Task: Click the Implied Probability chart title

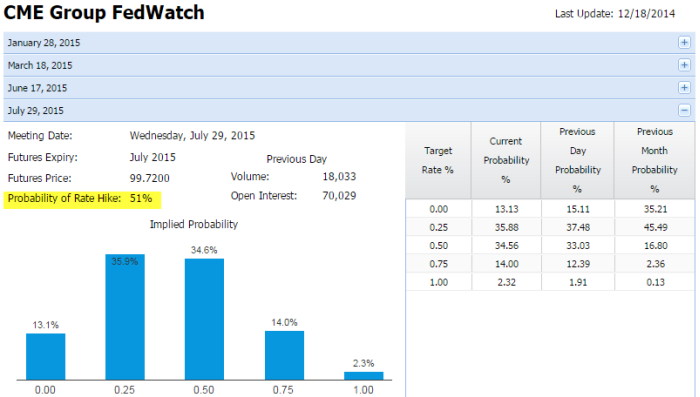Action: pyautogui.click(x=194, y=224)
